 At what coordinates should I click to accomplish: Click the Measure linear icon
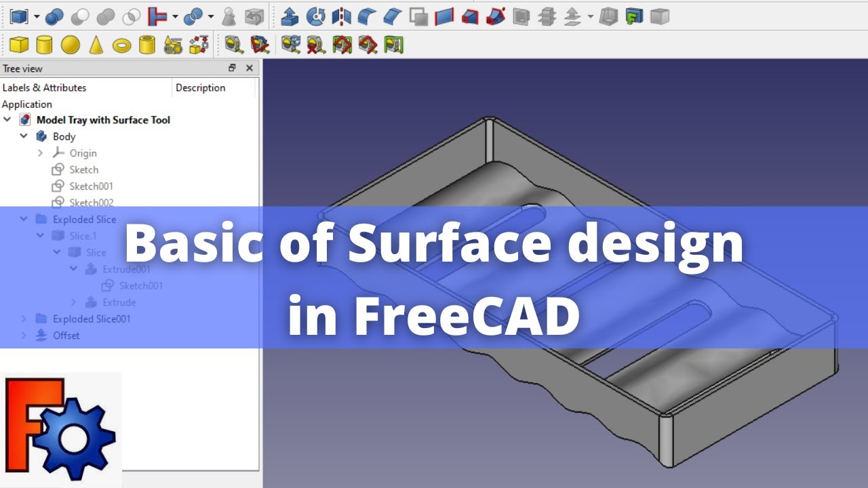coord(234,45)
